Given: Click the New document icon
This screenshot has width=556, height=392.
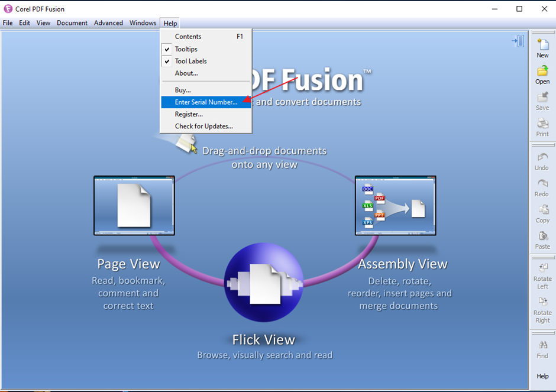Looking at the screenshot, I should point(542,45).
